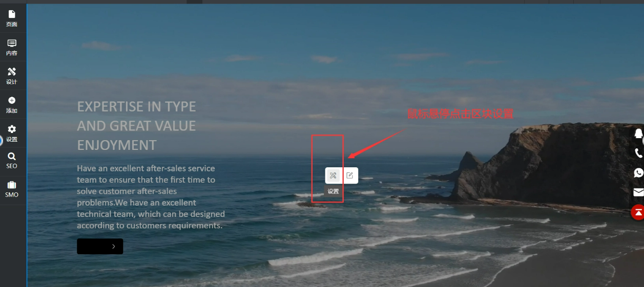Select the after-sales service paragraph text
The height and width of the screenshot is (287, 644).
point(151,197)
